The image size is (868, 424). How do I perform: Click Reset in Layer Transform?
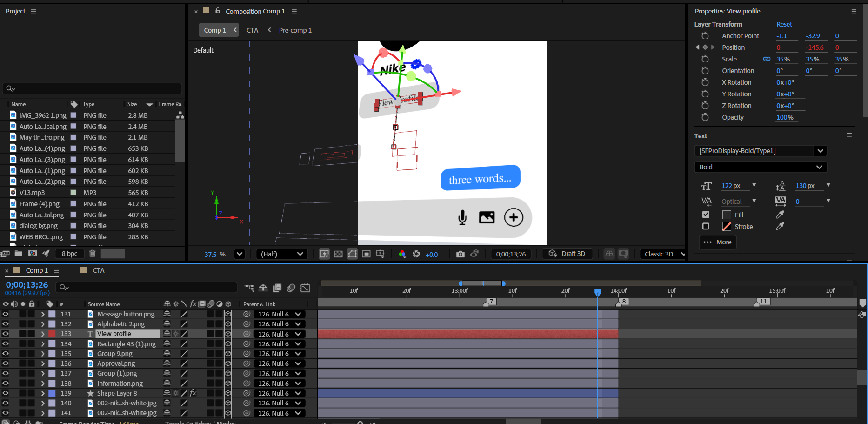click(784, 24)
